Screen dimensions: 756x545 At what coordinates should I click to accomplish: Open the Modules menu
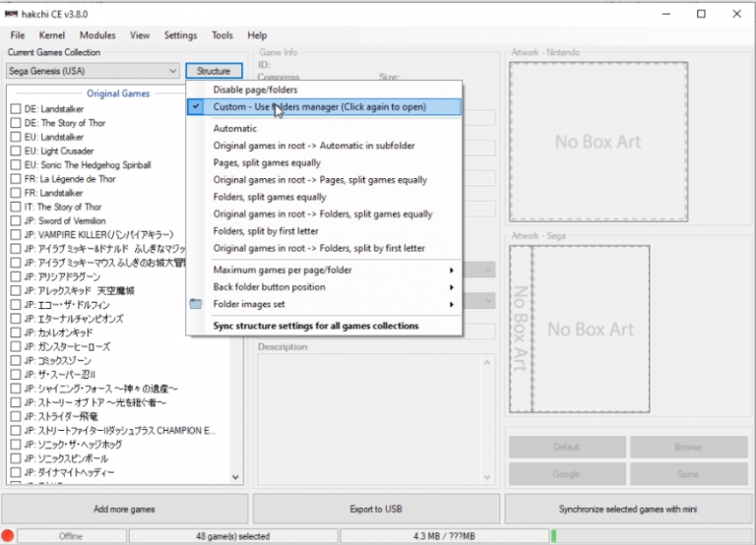coord(97,35)
